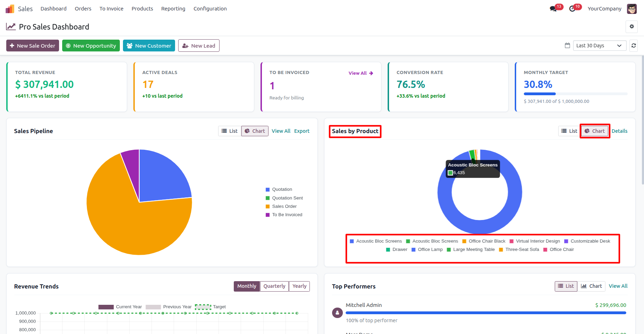Toggle the Sales Order legend swatch
Screen dimensions: 644x334
[267, 206]
